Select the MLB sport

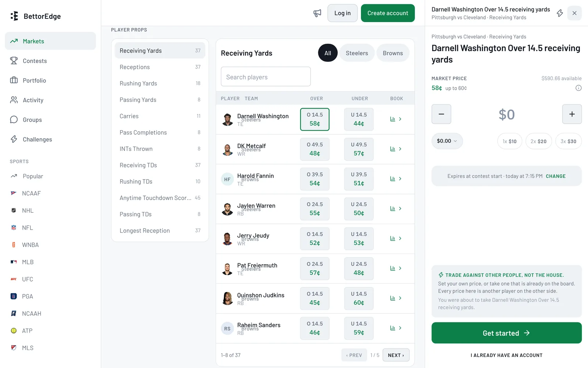pyautogui.click(x=50, y=262)
